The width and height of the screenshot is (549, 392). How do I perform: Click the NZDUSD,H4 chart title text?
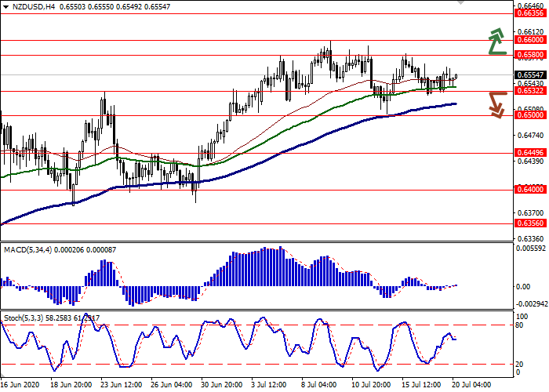click(x=31, y=5)
